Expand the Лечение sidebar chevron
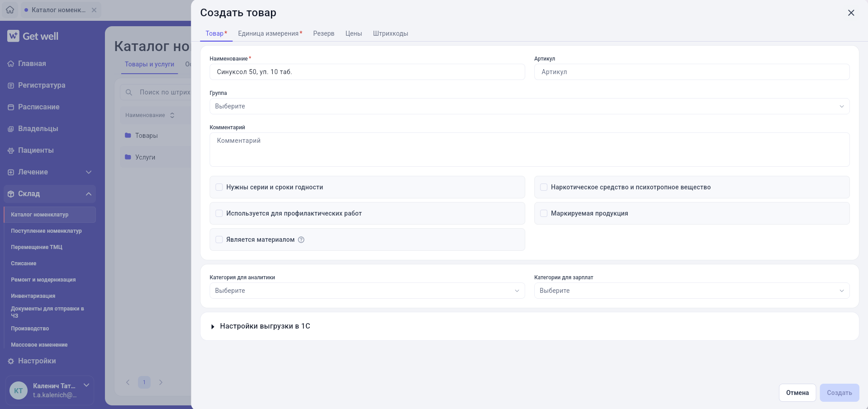Viewport: 868px width, 409px height. coord(89,172)
